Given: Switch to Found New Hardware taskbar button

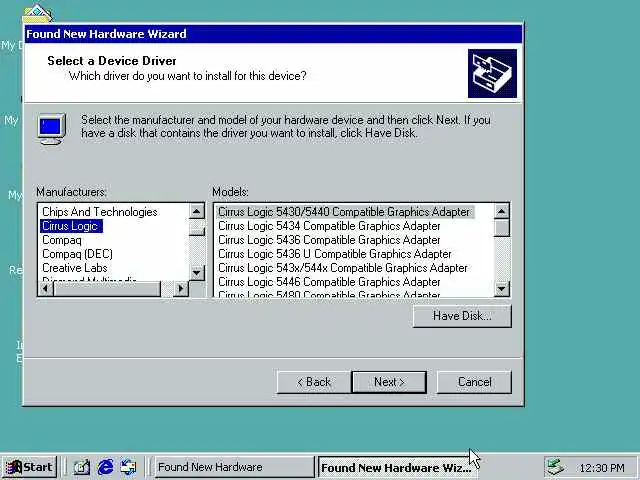Looking at the screenshot, I should [x=234, y=467].
